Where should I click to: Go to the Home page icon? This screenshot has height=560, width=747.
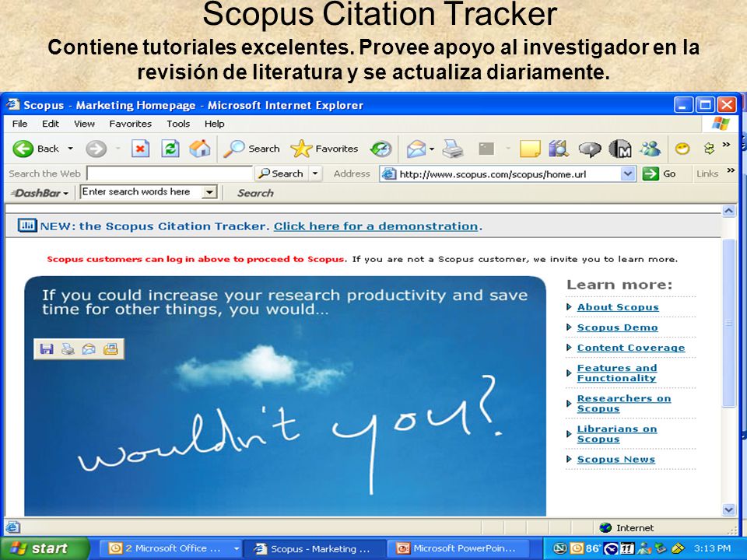(x=200, y=149)
